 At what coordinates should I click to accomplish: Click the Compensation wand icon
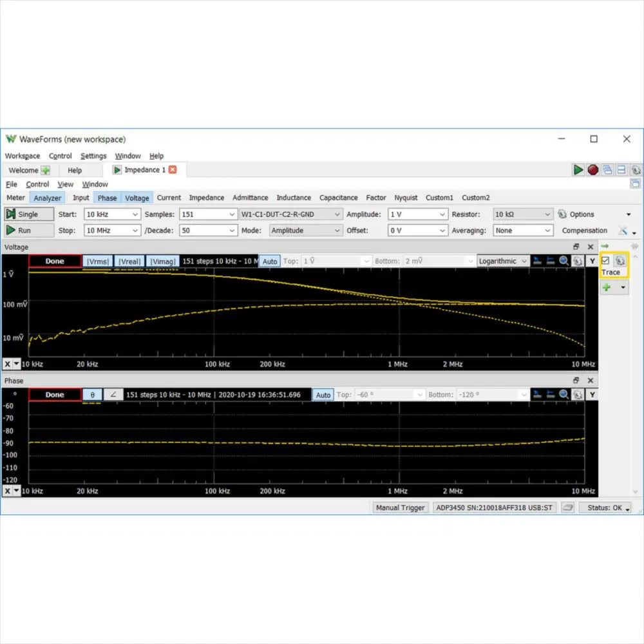click(x=623, y=231)
